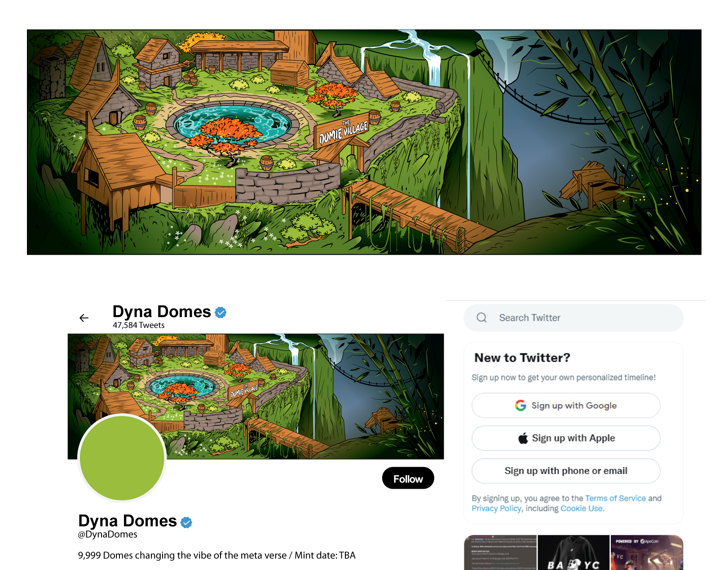Open the ApeCoin powered media thumbnail
The width and height of the screenshot is (728, 570).
tap(647, 552)
